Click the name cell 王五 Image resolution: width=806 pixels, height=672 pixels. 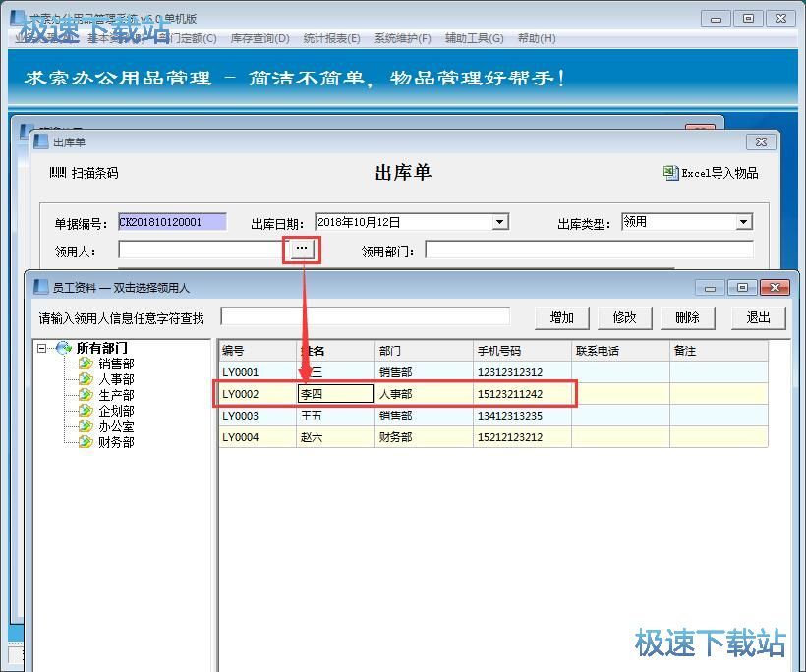pyautogui.click(x=335, y=416)
